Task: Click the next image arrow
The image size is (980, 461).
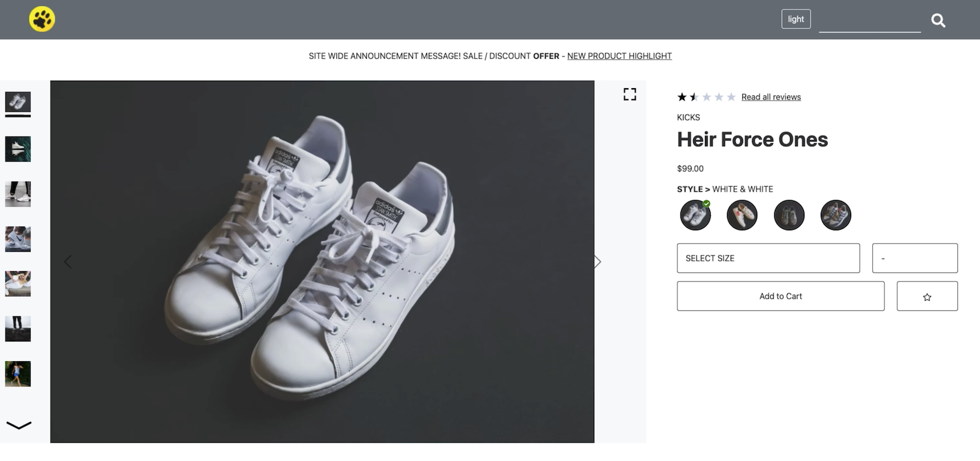Action: click(x=597, y=261)
